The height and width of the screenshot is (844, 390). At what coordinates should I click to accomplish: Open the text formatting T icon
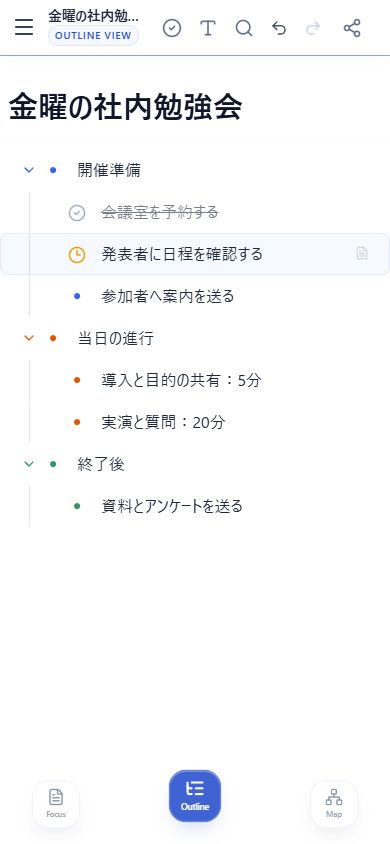tap(208, 28)
